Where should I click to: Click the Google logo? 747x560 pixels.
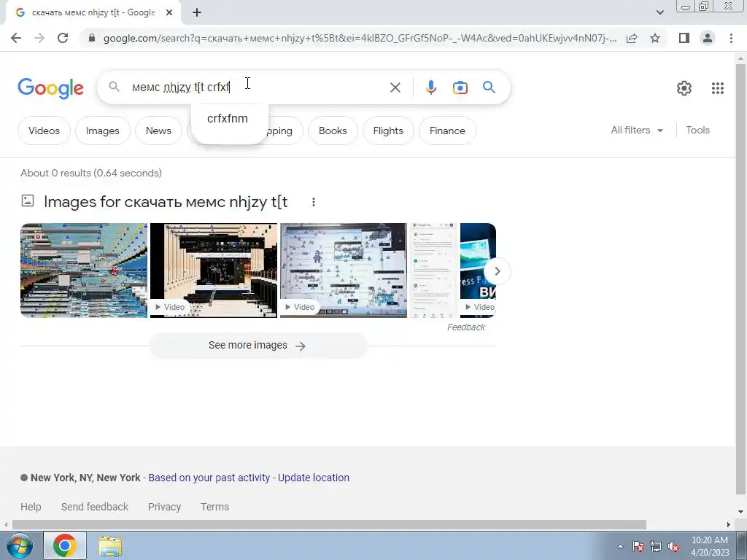click(51, 88)
